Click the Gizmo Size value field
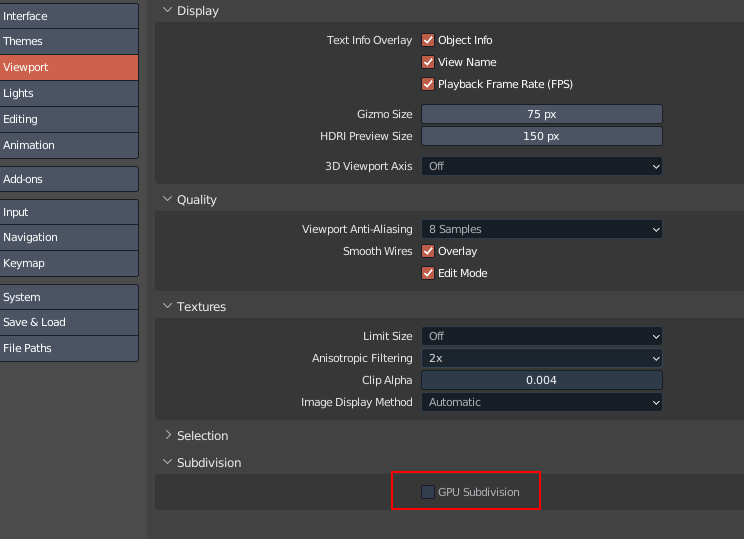This screenshot has width=744, height=539. point(541,114)
